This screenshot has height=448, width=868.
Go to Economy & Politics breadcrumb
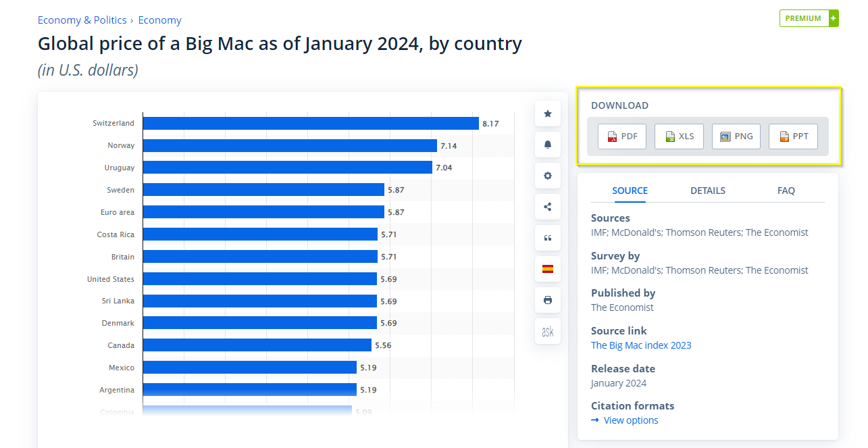click(82, 20)
